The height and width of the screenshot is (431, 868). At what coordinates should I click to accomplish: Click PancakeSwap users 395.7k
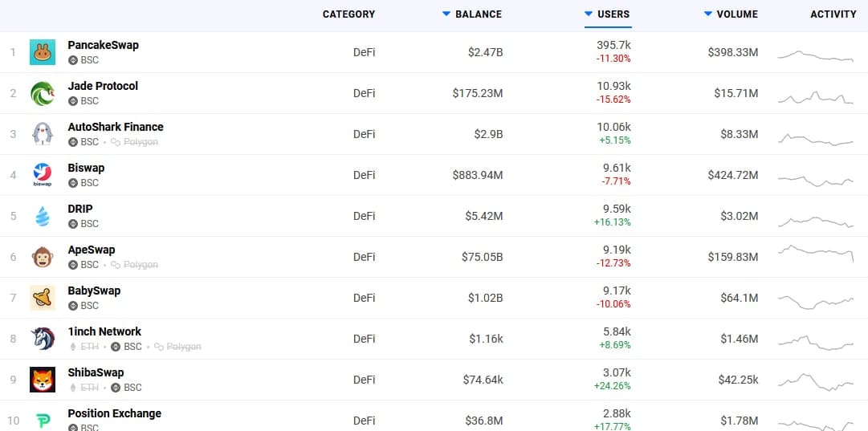coord(613,45)
